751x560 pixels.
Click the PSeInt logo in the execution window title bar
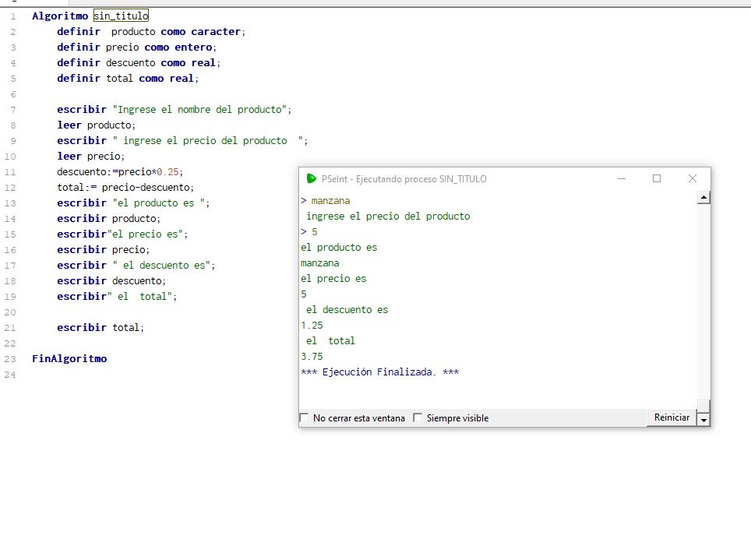[x=312, y=178]
